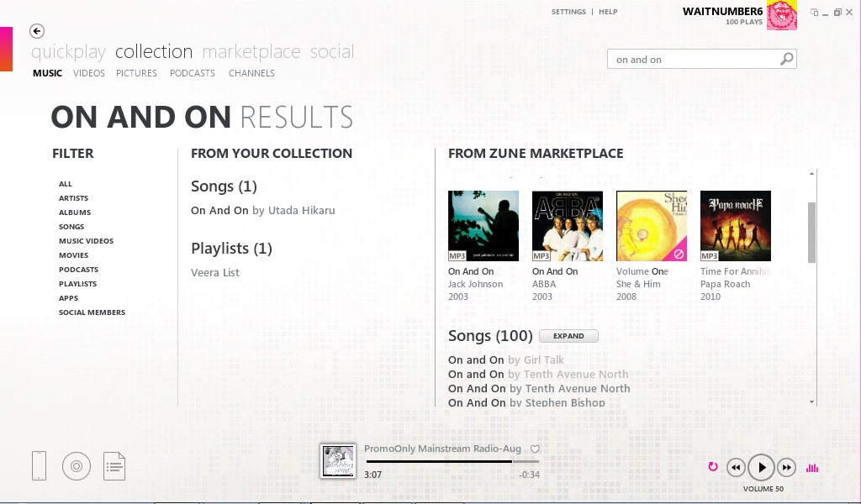Image resolution: width=861 pixels, height=504 pixels.
Task: Click PromoOnly Mainstream Radio-Aug track title
Action: click(x=442, y=449)
